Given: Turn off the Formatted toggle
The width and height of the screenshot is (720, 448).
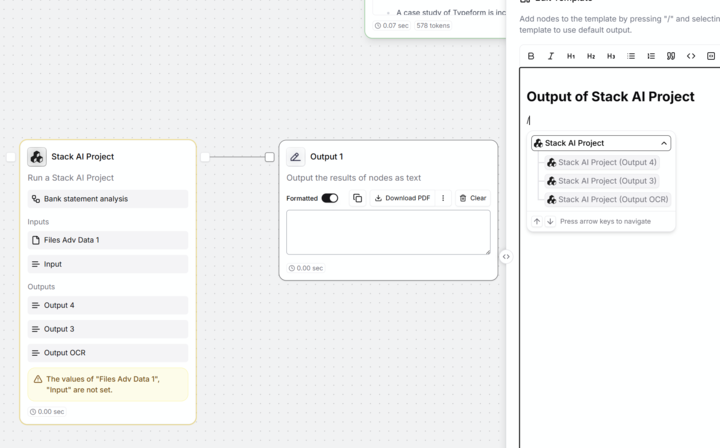Looking at the screenshot, I should point(329,198).
